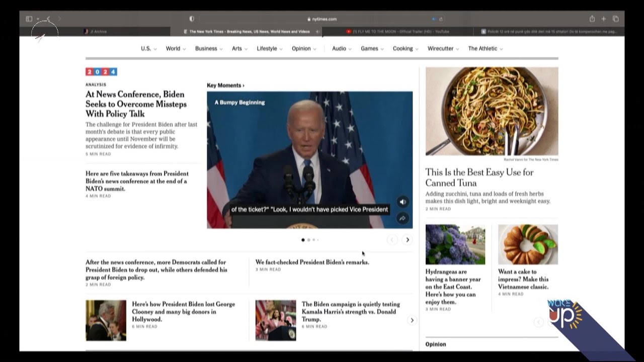The image size is (644, 362).
Task: Select The New York Times tab
Action: 246,32
